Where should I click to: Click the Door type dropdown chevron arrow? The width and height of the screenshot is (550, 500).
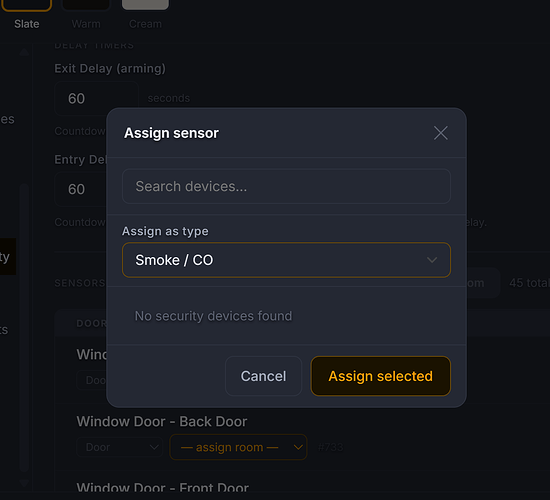coord(154,447)
